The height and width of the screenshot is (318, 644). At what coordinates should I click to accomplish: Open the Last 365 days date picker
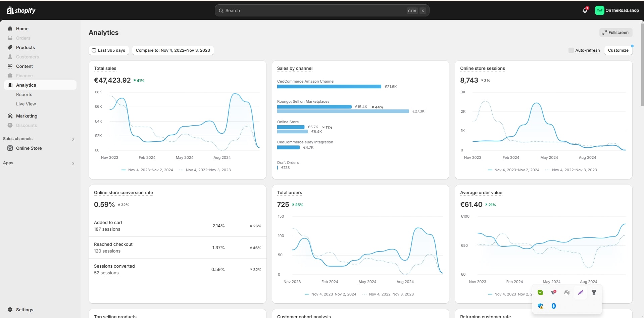tap(109, 50)
